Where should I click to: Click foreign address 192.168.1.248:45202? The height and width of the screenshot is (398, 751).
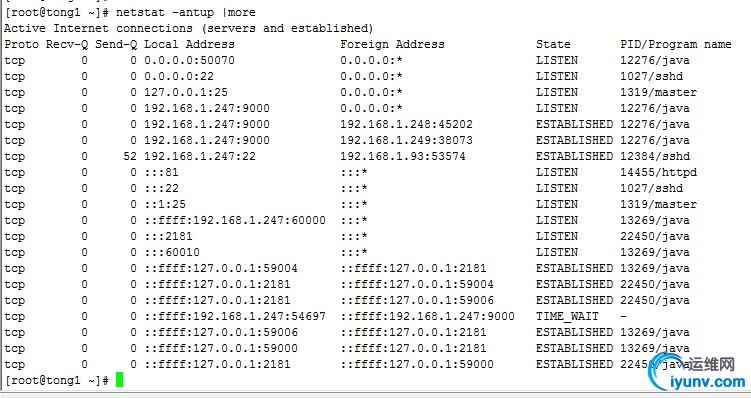click(406, 125)
